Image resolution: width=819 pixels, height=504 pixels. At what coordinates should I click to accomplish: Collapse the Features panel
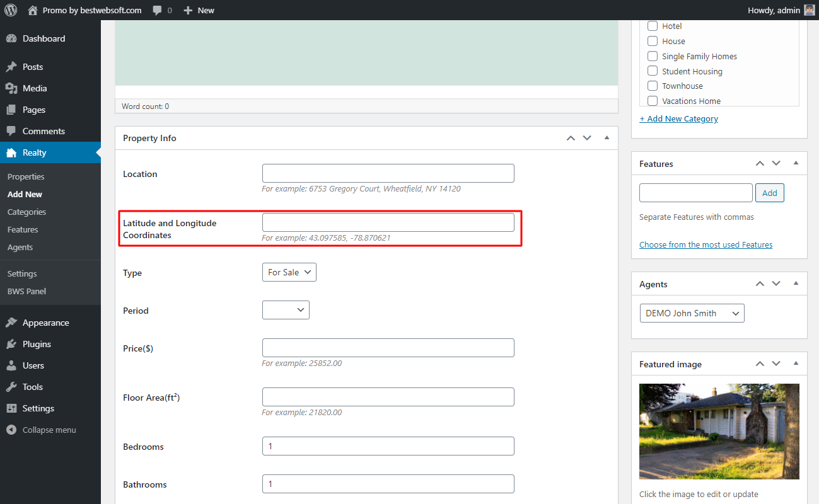click(x=796, y=163)
